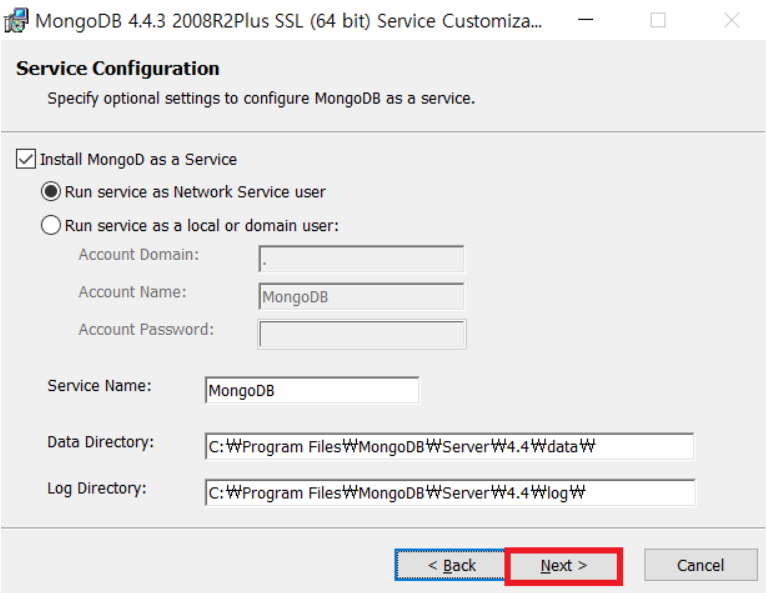Click the Account Name field containing MongoDB
The height and width of the screenshot is (593, 766).
tap(362, 296)
